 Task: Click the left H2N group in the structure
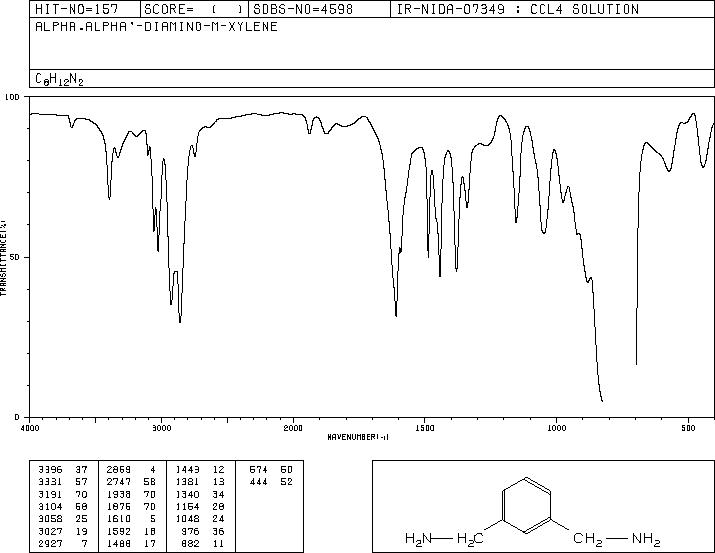coord(418,539)
